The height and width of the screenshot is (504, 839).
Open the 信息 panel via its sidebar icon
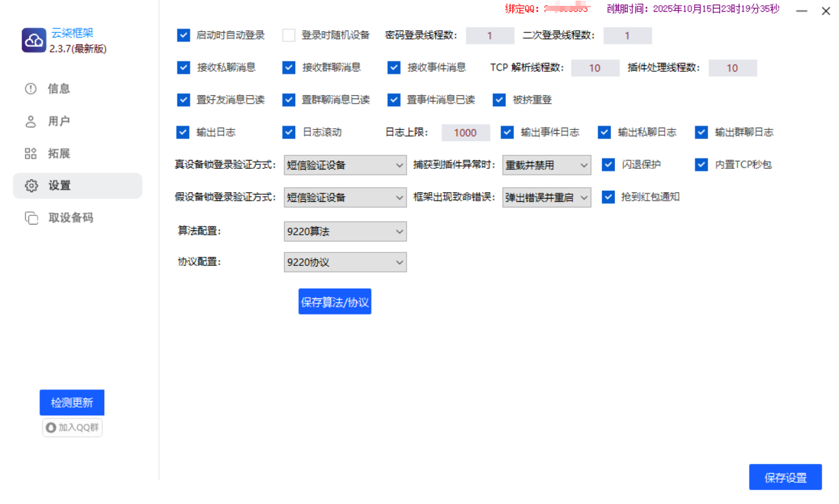31,89
